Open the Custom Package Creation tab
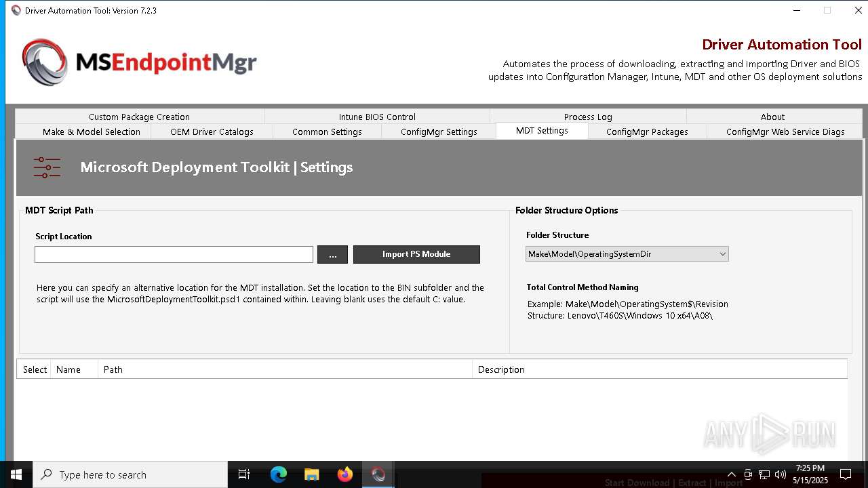This screenshot has width=868, height=488. click(139, 117)
